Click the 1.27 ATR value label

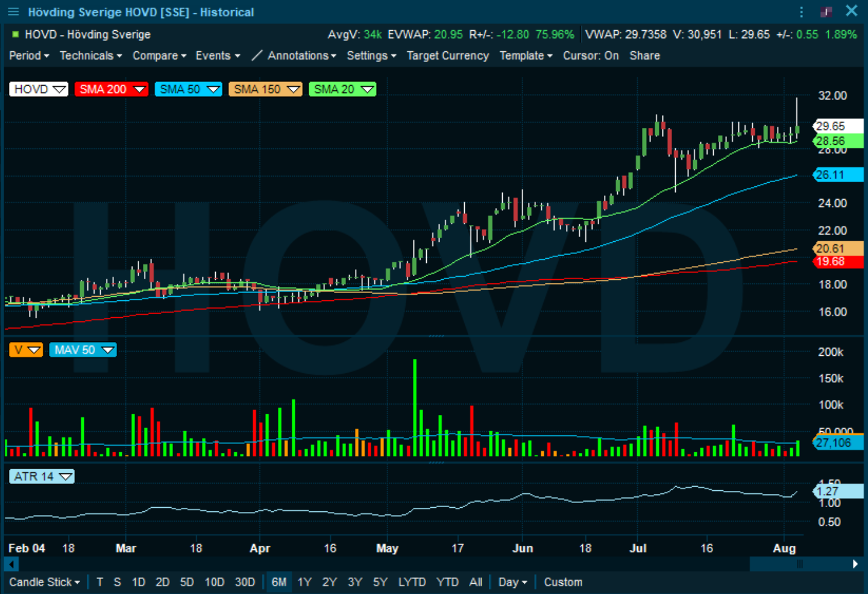(x=838, y=491)
